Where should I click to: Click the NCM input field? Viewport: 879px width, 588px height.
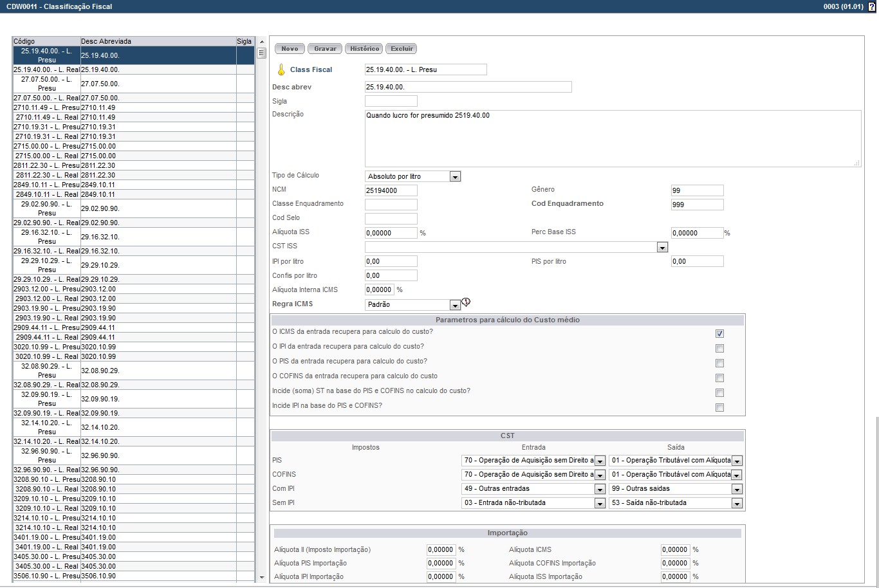(391, 190)
